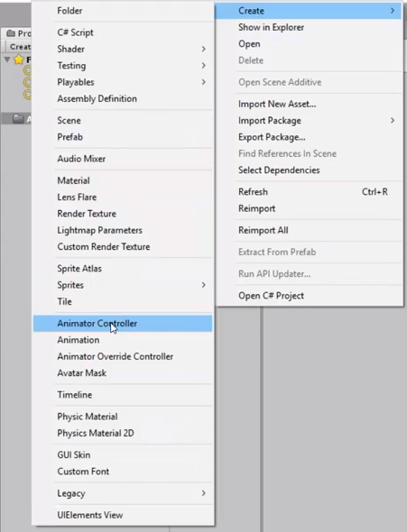Expand the Testing submenu
This screenshot has height=532, width=407.
123,66
